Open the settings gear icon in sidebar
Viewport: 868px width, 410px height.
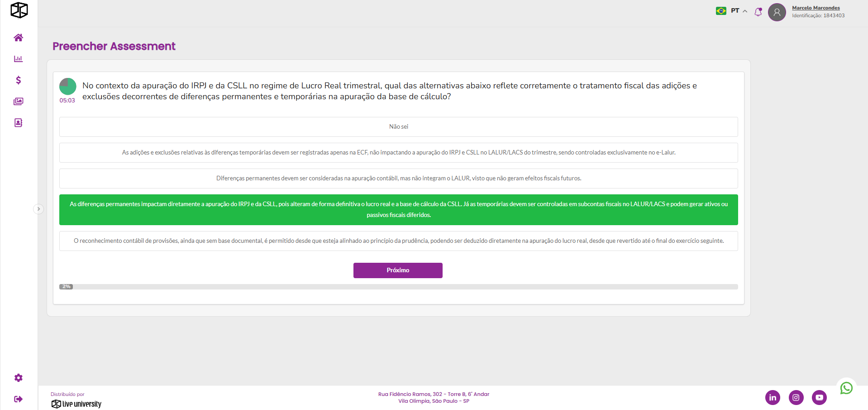18,378
